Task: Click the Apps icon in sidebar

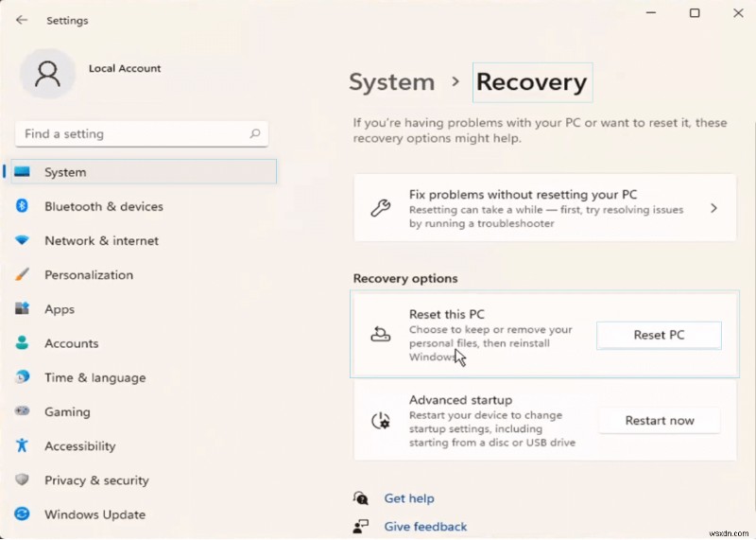Action: pyautogui.click(x=22, y=308)
